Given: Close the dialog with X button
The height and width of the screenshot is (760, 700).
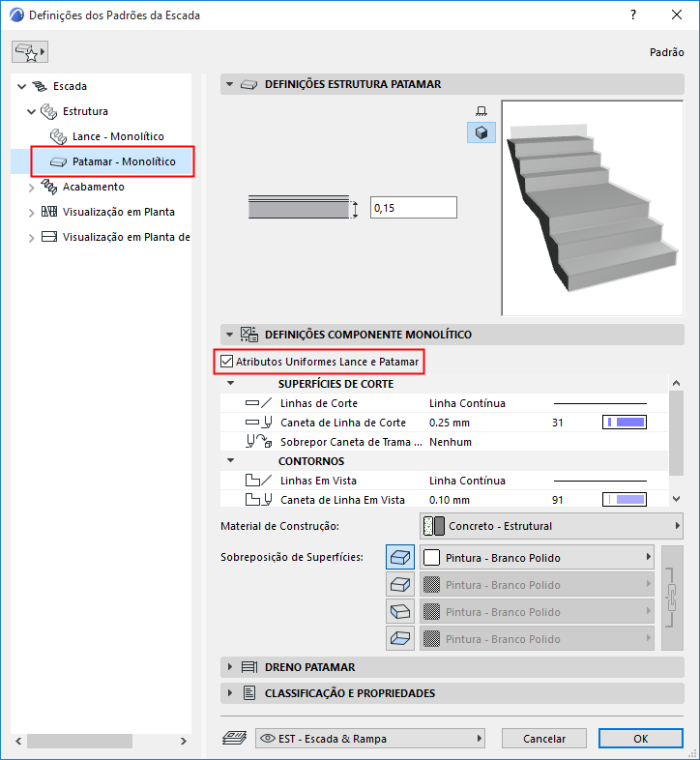Looking at the screenshot, I should click(677, 15).
